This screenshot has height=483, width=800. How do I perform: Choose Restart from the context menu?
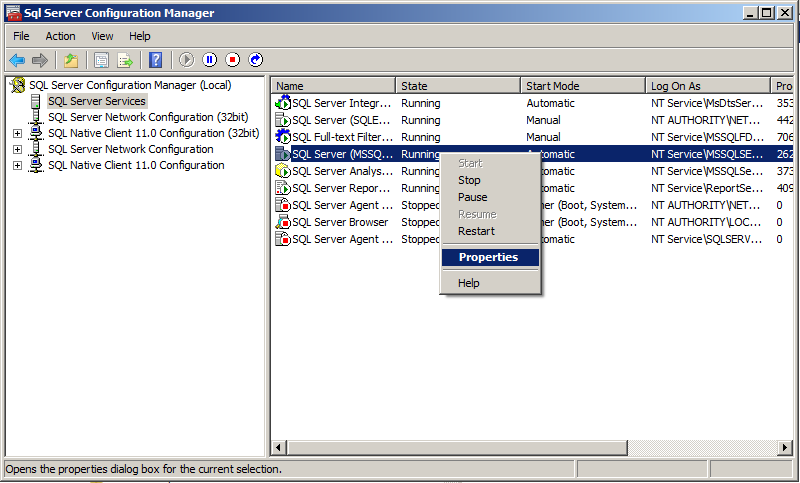490,231
